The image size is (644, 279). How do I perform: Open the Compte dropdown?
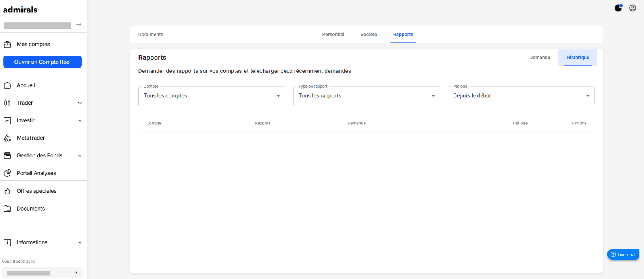[211, 96]
